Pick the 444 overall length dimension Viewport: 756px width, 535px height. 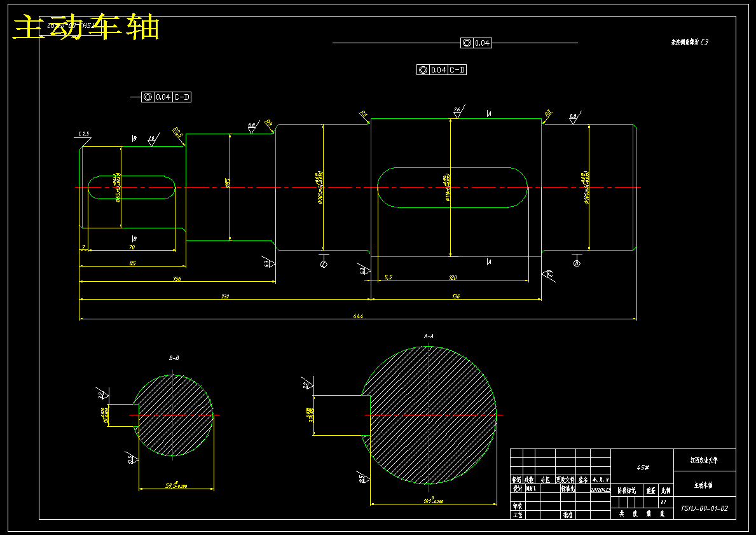(x=358, y=316)
